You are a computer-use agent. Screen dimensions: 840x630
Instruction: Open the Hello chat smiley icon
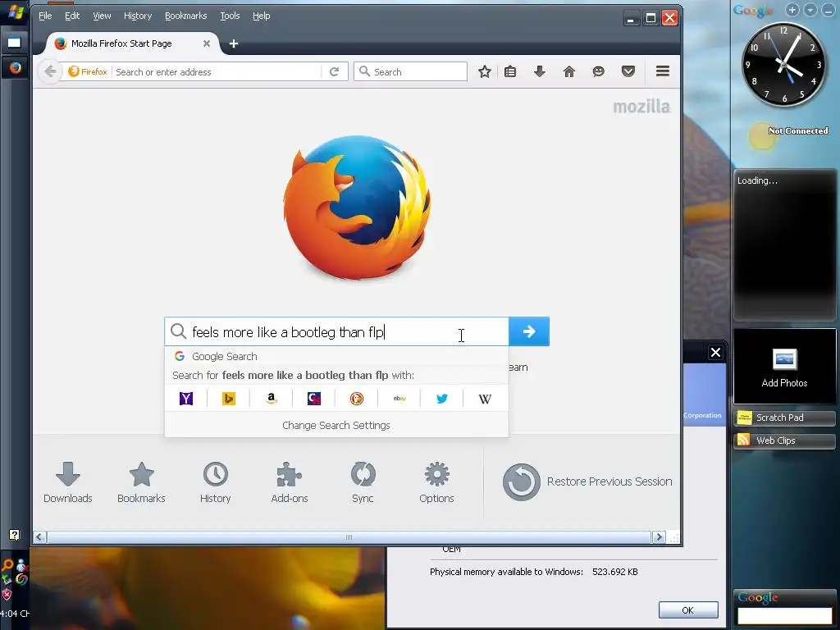(x=598, y=71)
